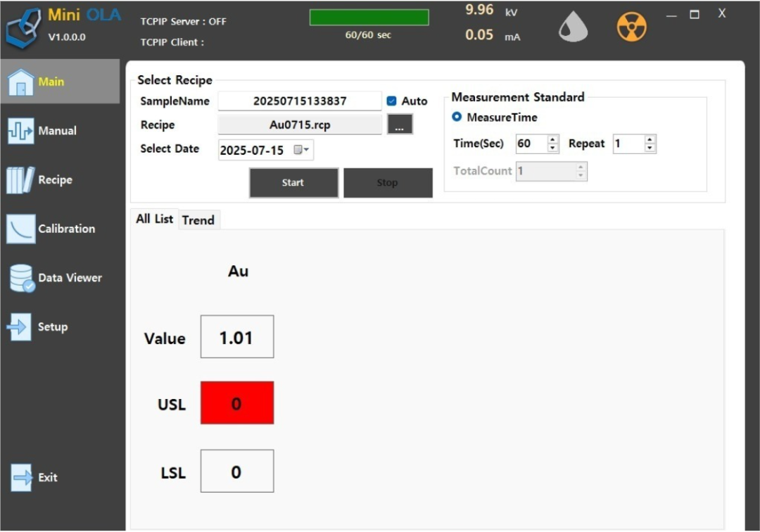Image resolution: width=760 pixels, height=532 pixels.
Task: Browse recipe files with the ellipsis button
Action: (x=400, y=125)
